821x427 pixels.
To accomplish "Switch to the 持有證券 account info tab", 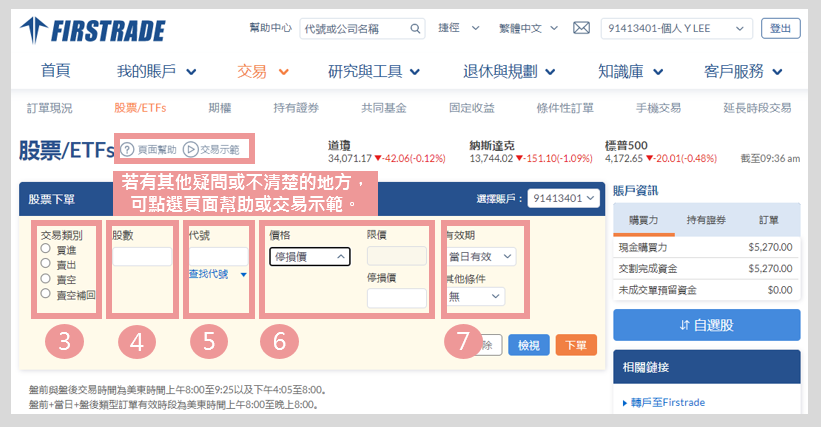I will click(x=706, y=220).
